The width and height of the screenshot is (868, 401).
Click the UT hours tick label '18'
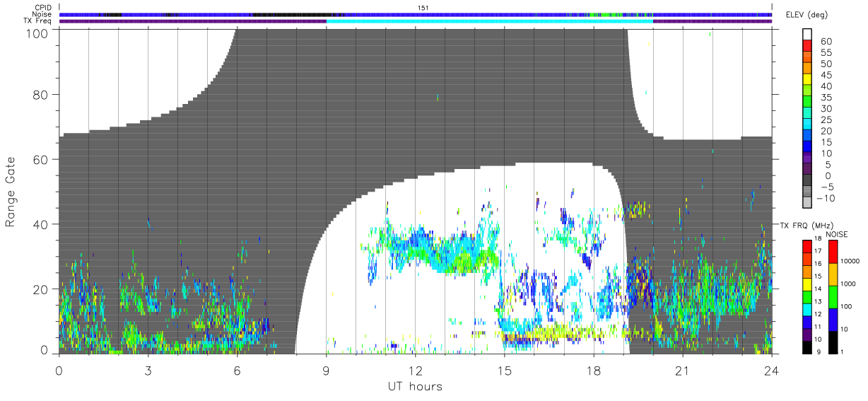point(593,371)
